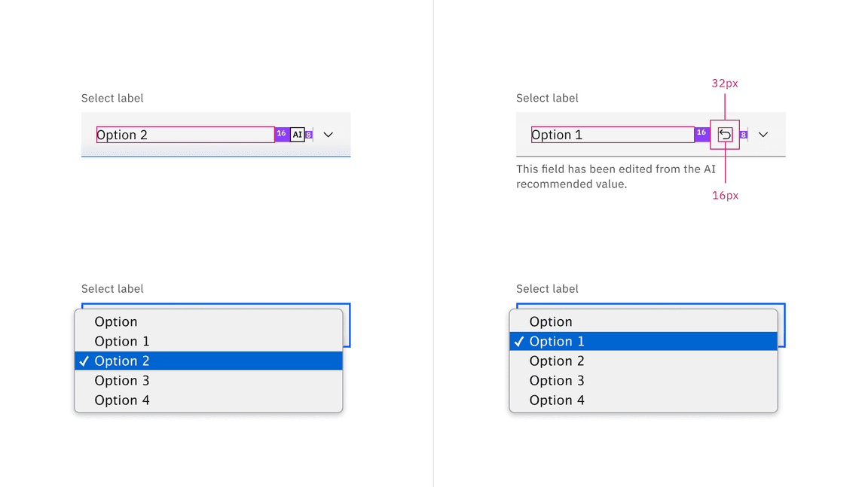Click the purple 8 spacing badge in right select
The height and width of the screenshot is (487, 868).
pos(744,134)
